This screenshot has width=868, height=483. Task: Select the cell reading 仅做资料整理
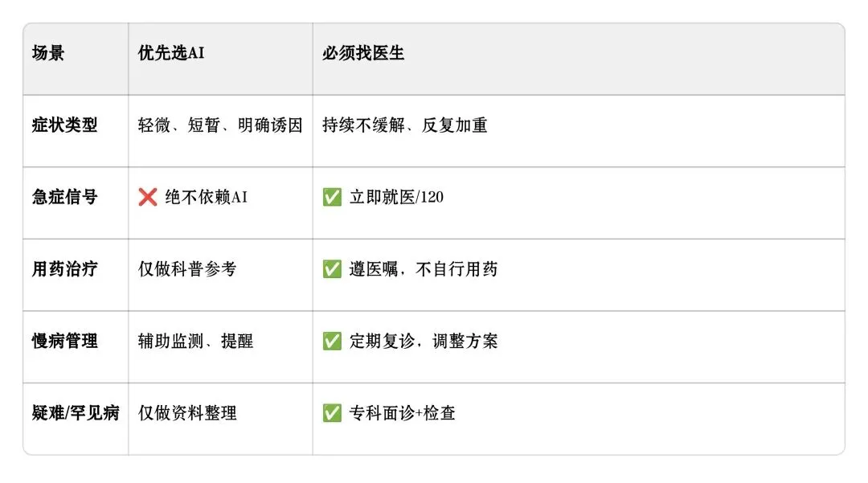pos(187,413)
